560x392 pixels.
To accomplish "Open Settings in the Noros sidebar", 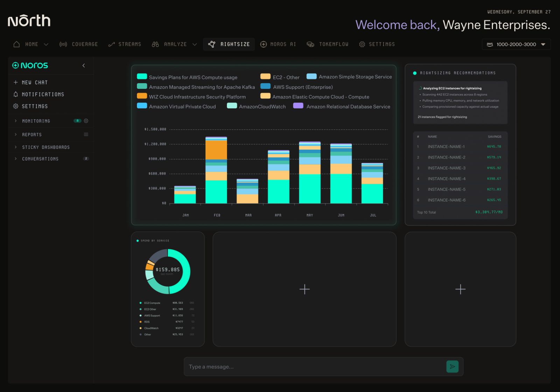I will 31,106.
